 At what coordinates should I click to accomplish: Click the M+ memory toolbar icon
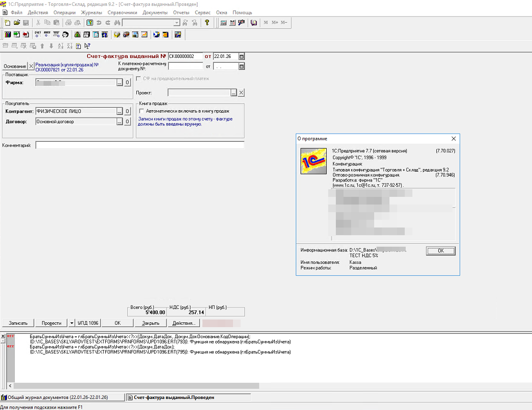[x=275, y=23]
